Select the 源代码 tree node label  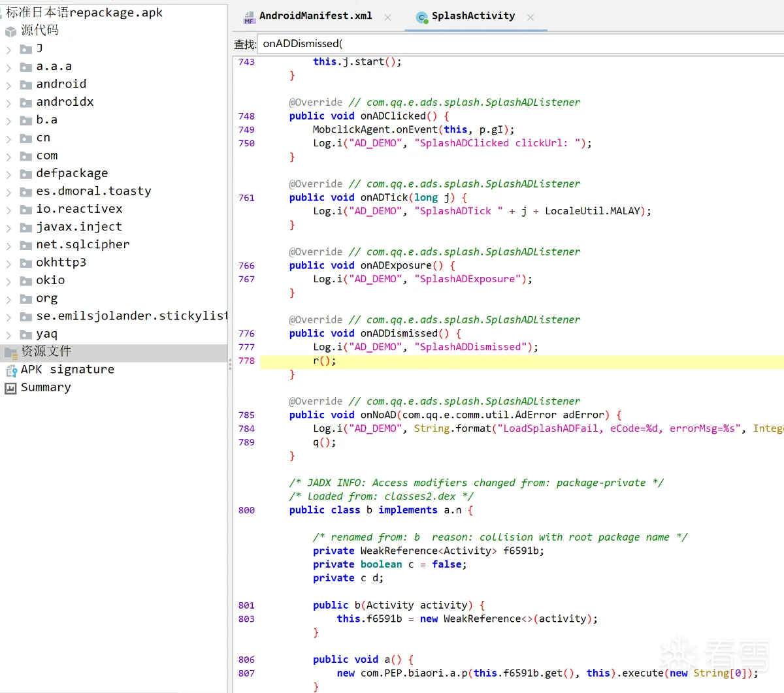40,30
